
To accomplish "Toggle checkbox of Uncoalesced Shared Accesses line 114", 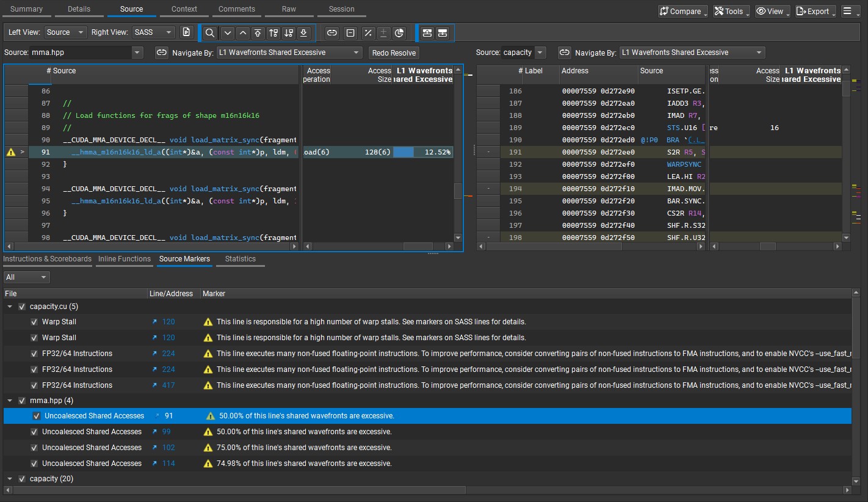I will pos(34,464).
